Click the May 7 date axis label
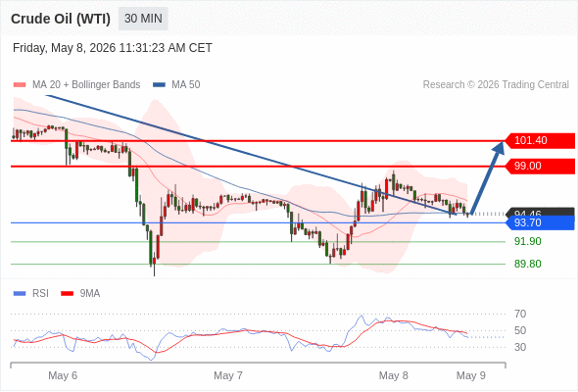Screen dimensions: 578x392 point(228,375)
